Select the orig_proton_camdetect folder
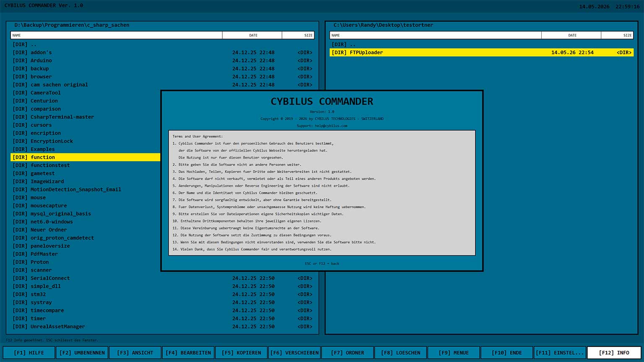This screenshot has width=644, height=362. coord(86,238)
